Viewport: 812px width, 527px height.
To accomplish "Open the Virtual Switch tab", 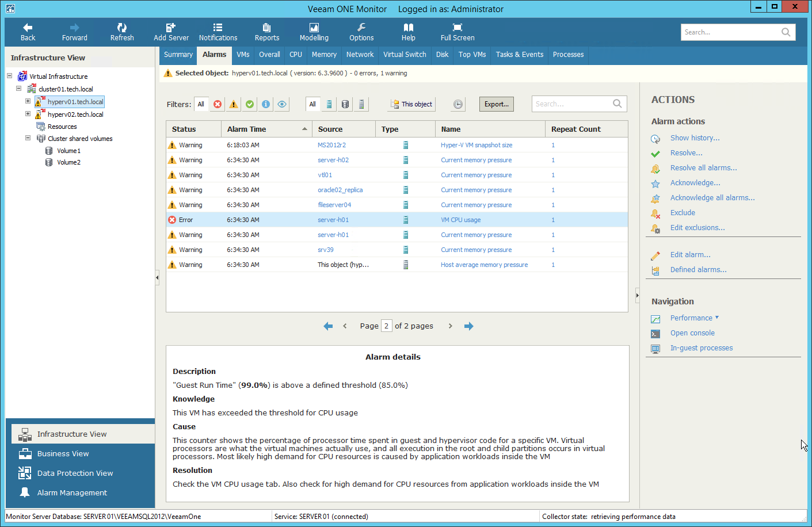I will tap(405, 55).
